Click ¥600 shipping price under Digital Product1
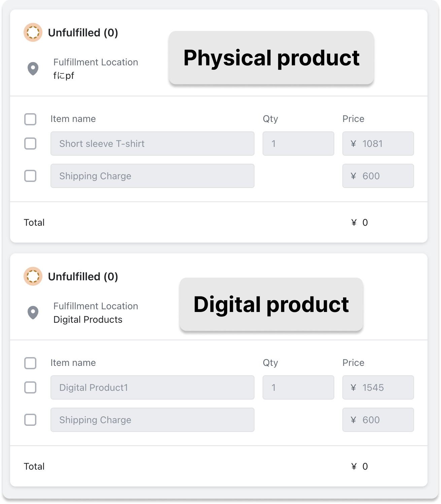 pos(378,420)
